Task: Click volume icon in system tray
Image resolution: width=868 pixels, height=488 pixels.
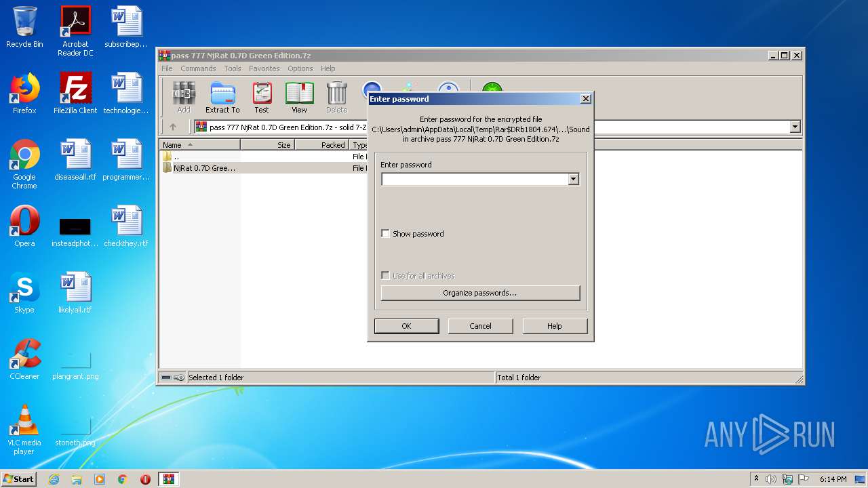Action: coord(771,479)
